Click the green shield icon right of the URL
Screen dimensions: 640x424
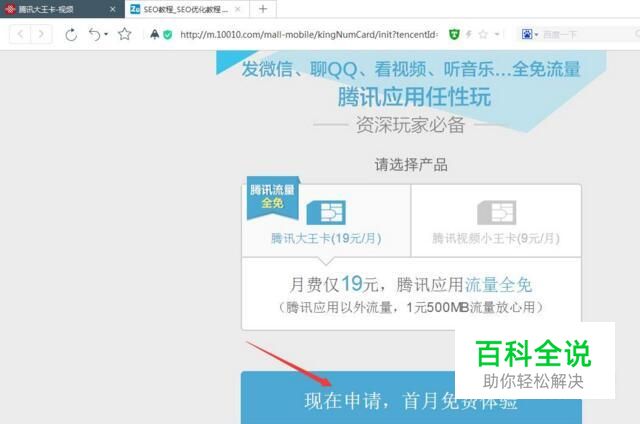[454, 35]
